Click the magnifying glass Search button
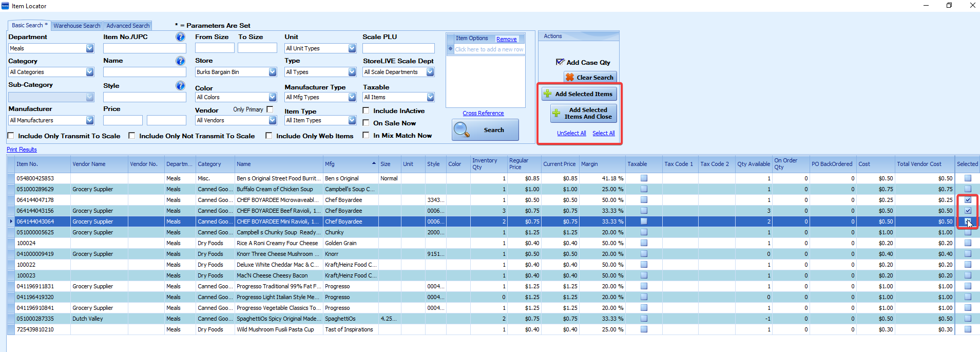 click(x=485, y=130)
